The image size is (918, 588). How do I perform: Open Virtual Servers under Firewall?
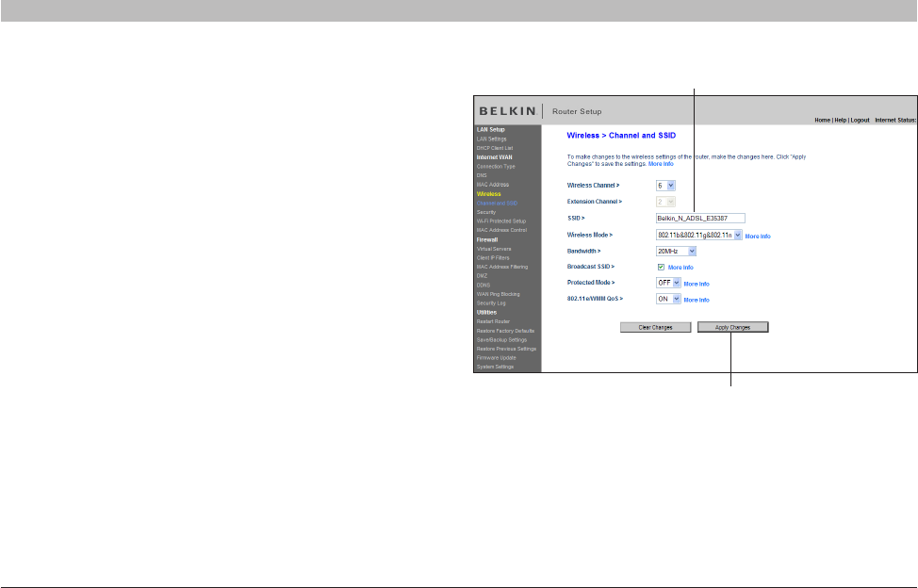point(494,249)
